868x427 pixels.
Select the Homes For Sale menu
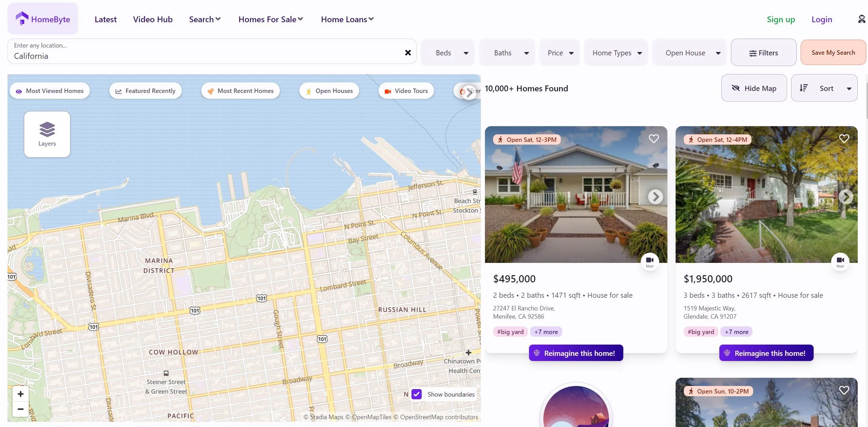point(270,18)
